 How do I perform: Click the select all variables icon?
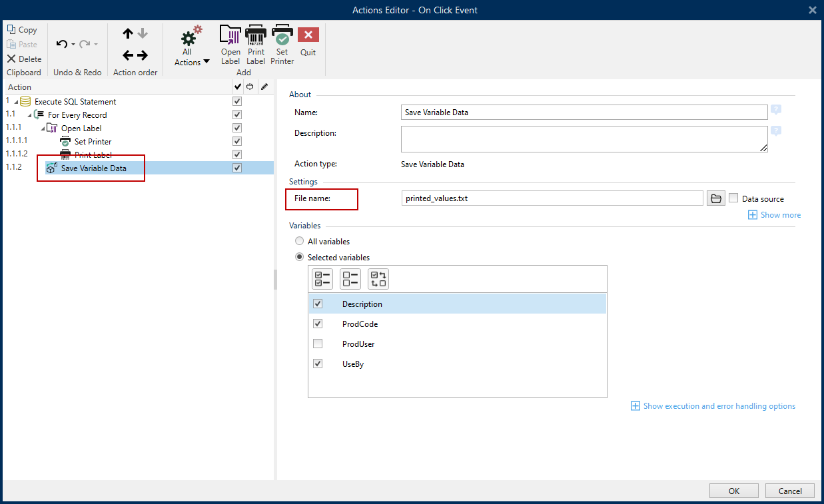click(323, 279)
